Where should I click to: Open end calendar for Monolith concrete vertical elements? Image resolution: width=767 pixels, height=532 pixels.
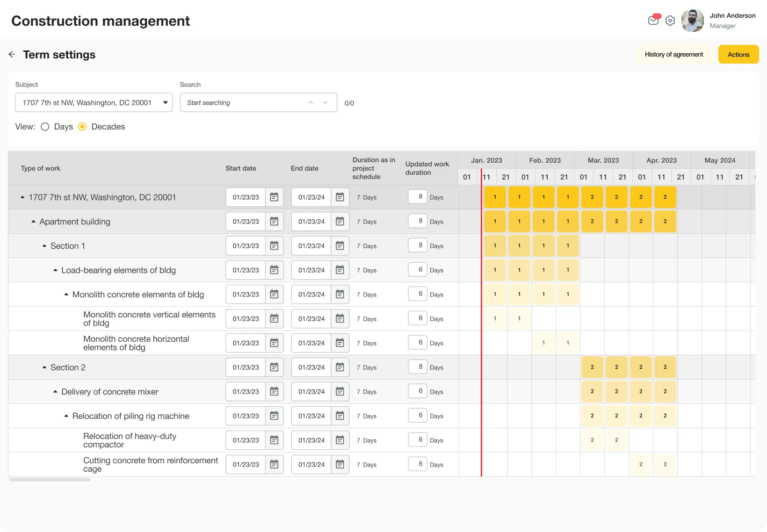click(x=340, y=319)
